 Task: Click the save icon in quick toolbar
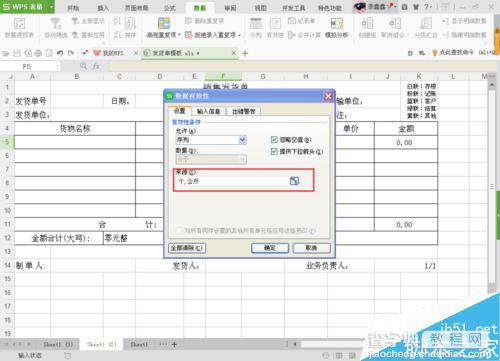(17, 53)
